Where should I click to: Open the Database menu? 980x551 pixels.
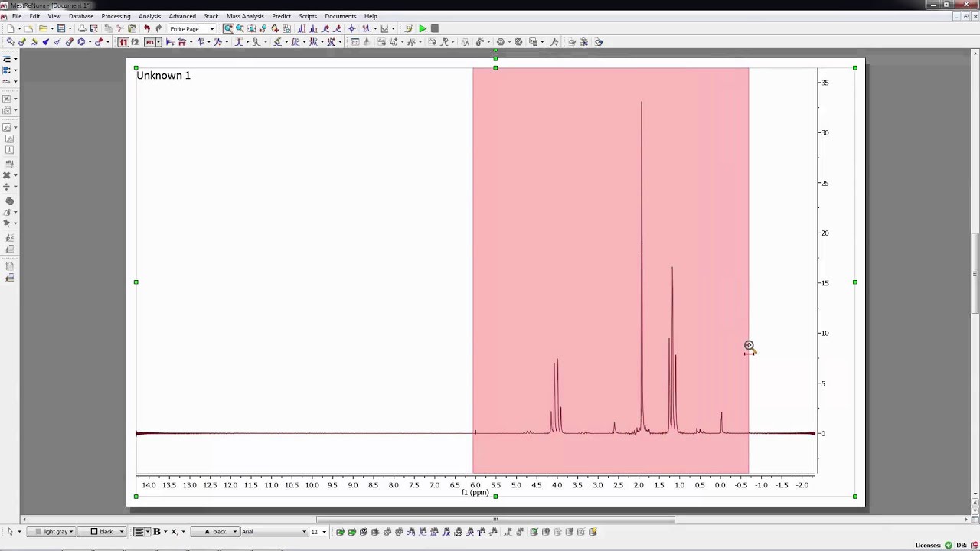(x=81, y=16)
